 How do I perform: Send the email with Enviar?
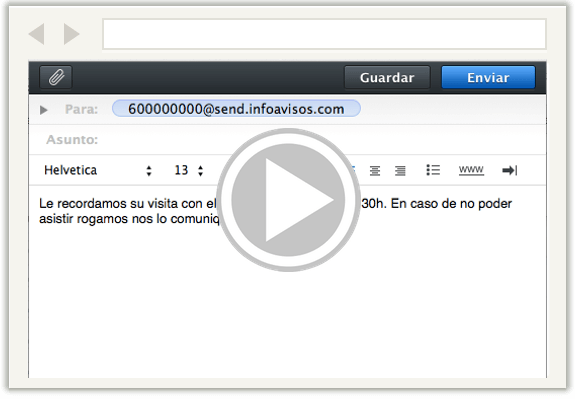tap(488, 77)
